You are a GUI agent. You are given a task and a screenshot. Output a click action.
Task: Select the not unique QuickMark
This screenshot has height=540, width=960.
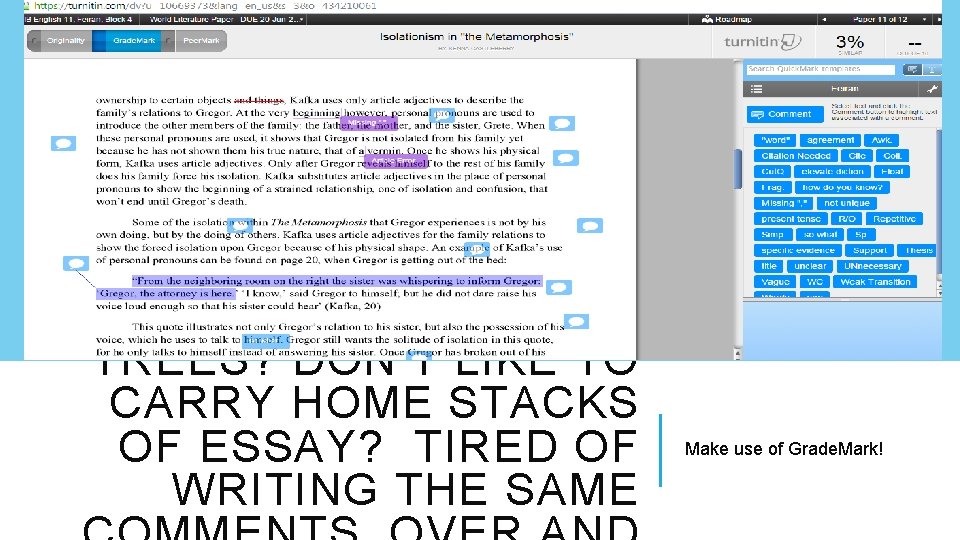point(846,203)
